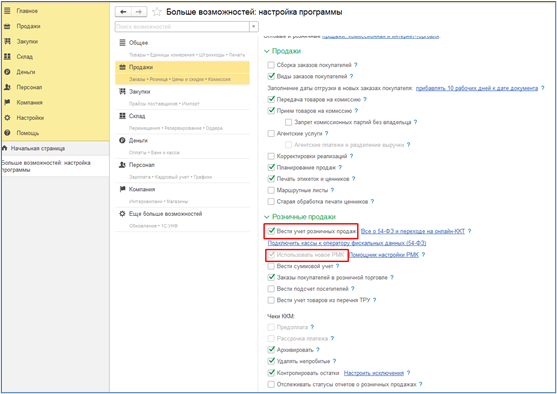Screen dimensions: 557x394
Task: Show help for Вести суммовой учет
Action: pyautogui.click(x=337, y=266)
